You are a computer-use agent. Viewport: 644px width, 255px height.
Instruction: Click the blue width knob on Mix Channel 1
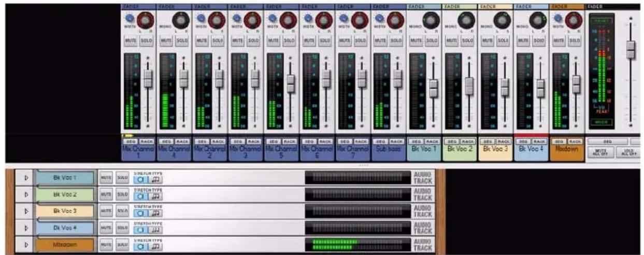tap(128, 18)
